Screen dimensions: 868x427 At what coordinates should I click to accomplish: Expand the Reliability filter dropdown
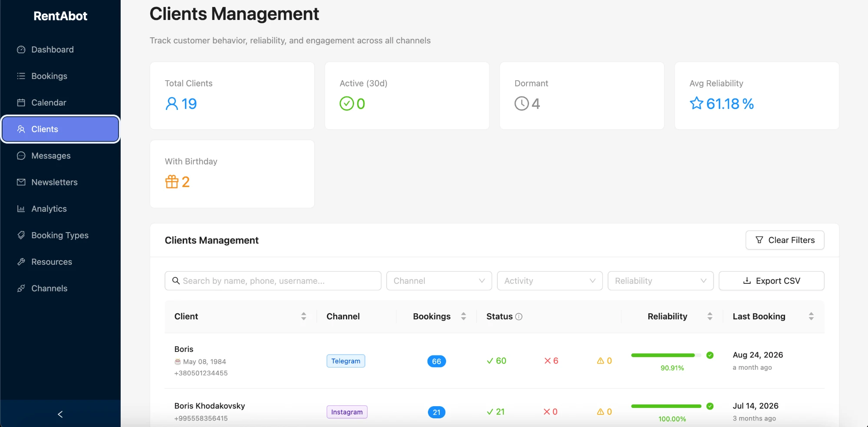[x=661, y=281]
